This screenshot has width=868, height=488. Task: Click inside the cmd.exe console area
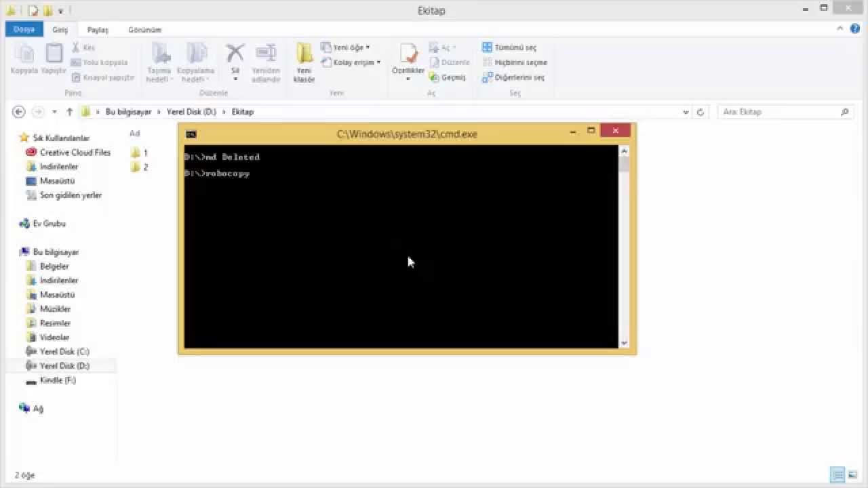pyautogui.click(x=401, y=247)
